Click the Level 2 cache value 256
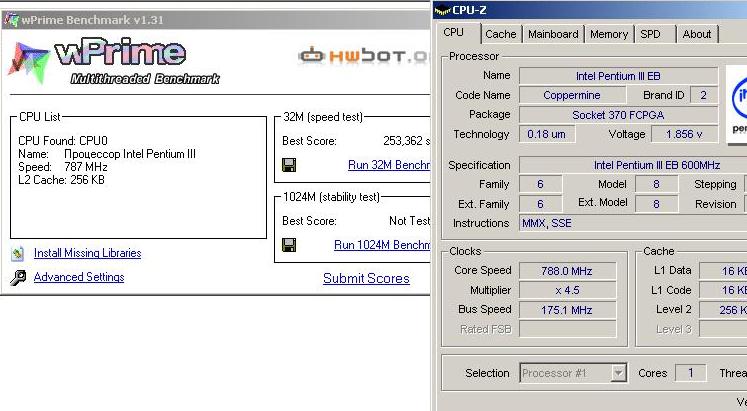The image size is (747, 411). point(723,310)
